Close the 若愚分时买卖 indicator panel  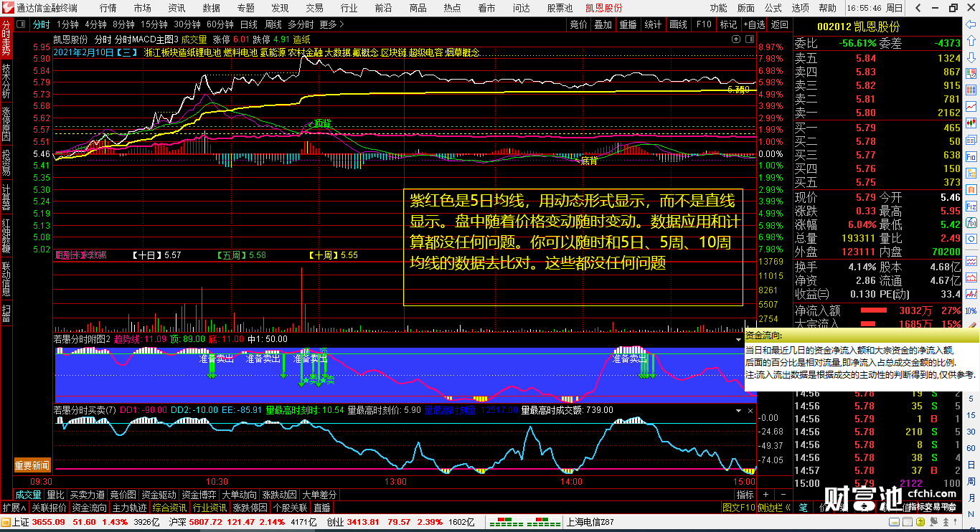[x=750, y=411]
